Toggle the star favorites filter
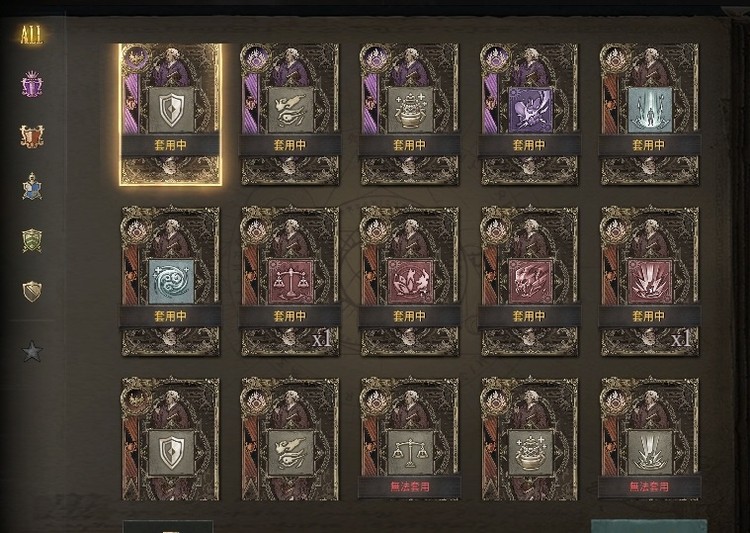Screen dimensions: 750x533 [32, 351]
